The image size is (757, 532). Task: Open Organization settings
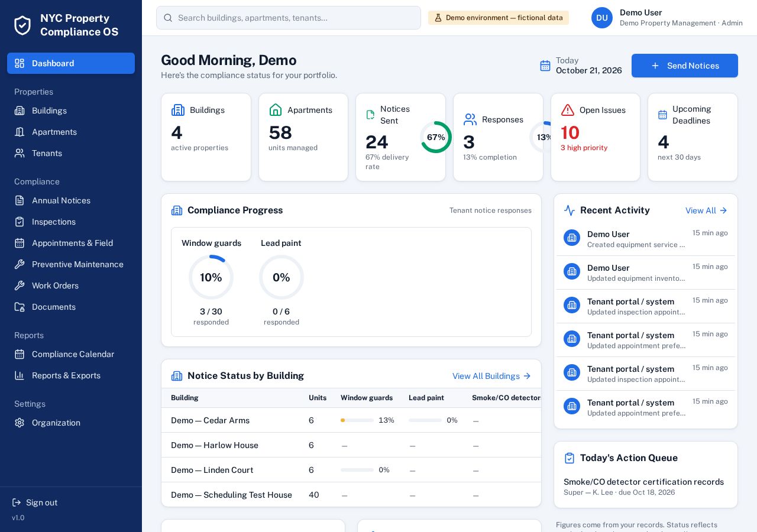71,423
